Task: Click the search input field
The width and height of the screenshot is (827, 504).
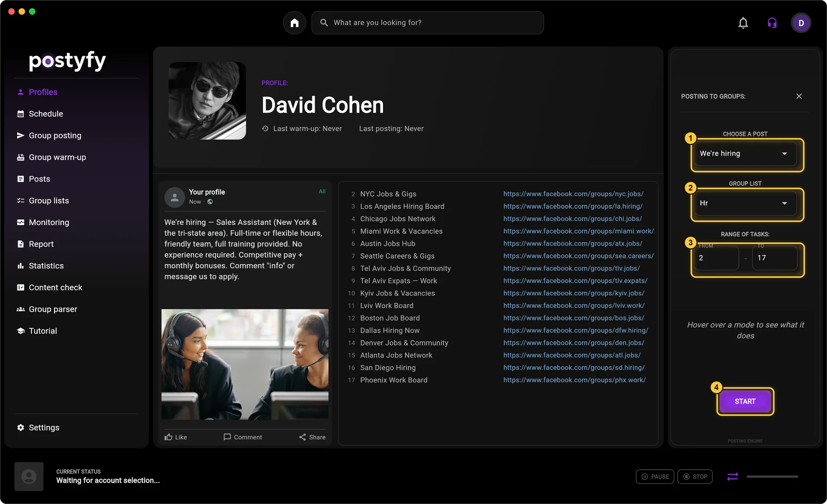Action: point(428,23)
